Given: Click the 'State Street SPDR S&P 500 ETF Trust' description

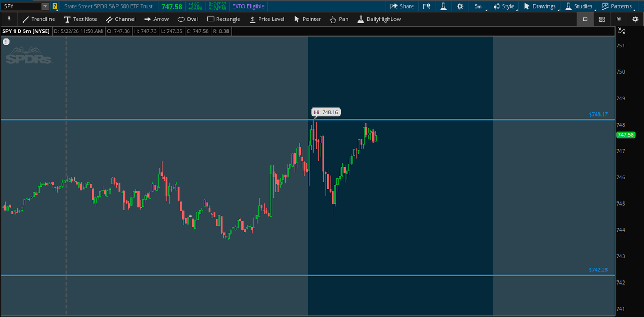Looking at the screenshot, I should click(x=108, y=6).
